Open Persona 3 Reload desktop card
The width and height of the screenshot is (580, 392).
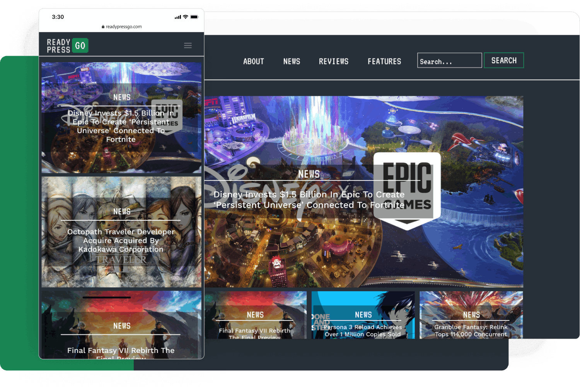(x=363, y=315)
